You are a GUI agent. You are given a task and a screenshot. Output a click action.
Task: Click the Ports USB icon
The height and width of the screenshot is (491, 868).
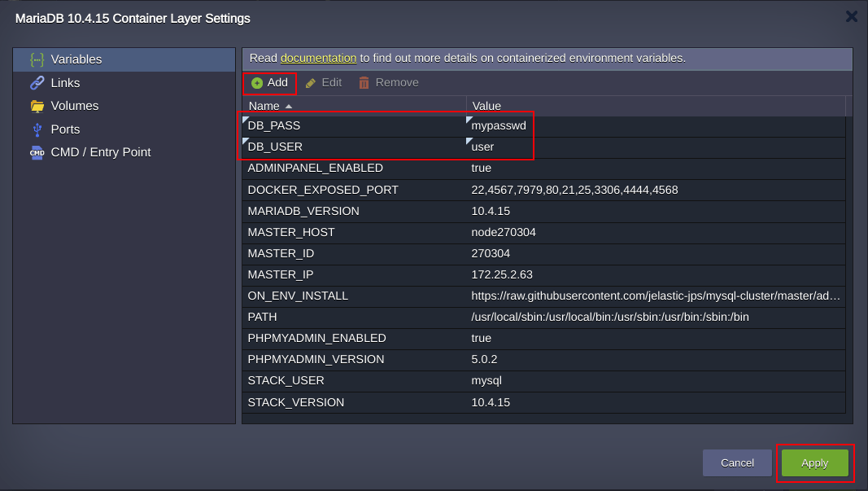click(37, 129)
